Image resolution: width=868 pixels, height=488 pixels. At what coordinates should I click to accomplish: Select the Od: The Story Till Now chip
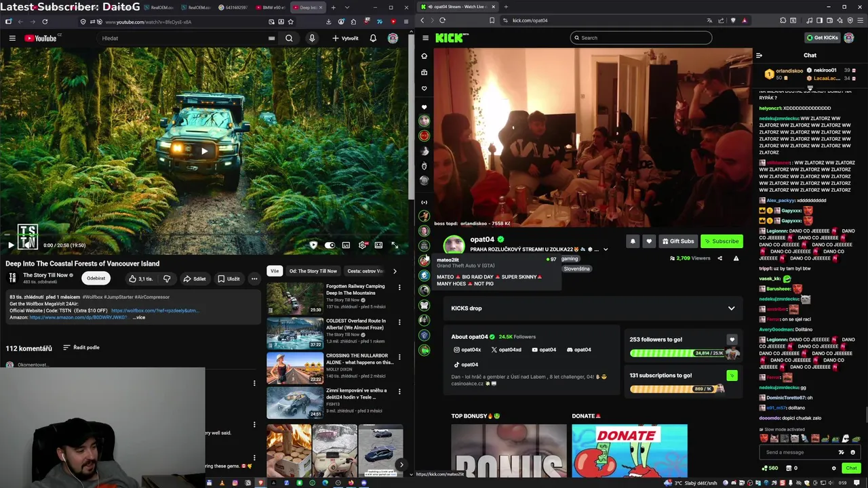[313, 271]
